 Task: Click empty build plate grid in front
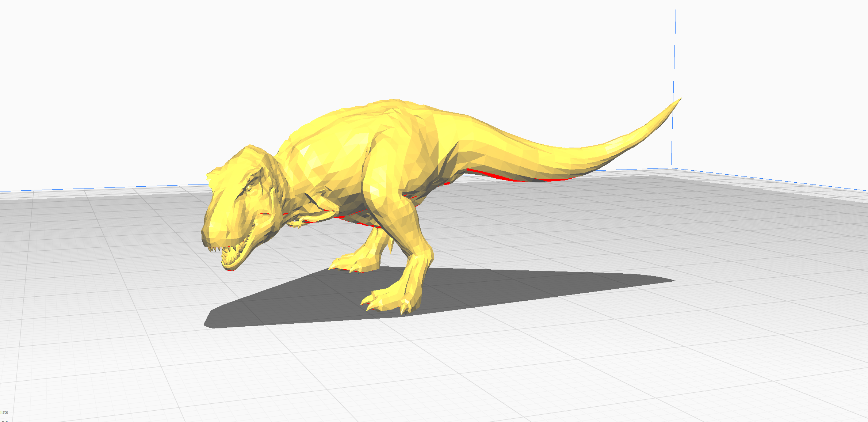coord(438,365)
